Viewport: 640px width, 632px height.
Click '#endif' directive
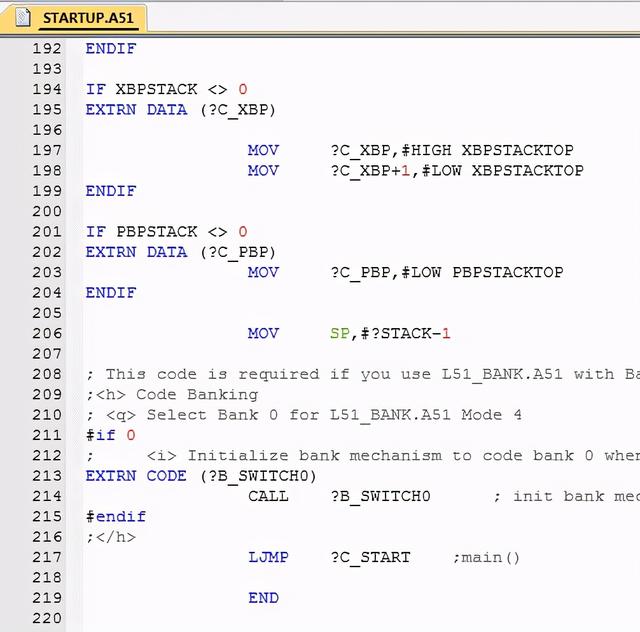pyautogui.click(x=116, y=516)
